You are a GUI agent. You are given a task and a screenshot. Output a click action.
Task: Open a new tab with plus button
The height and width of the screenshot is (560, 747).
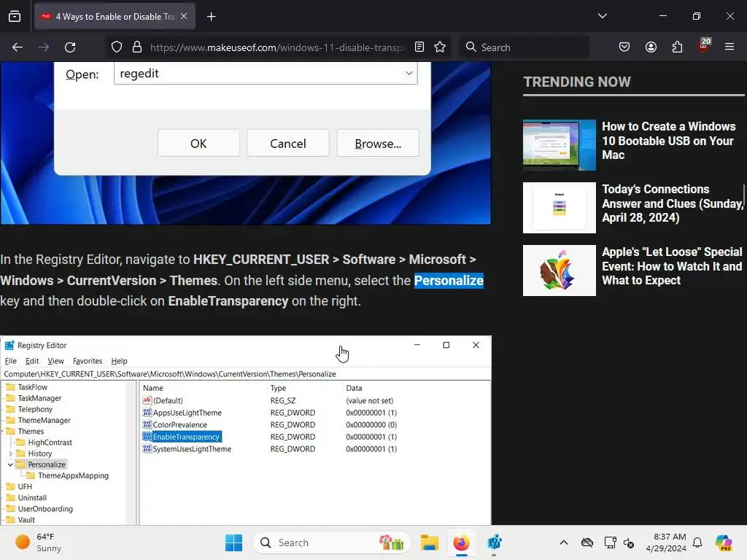212,17
